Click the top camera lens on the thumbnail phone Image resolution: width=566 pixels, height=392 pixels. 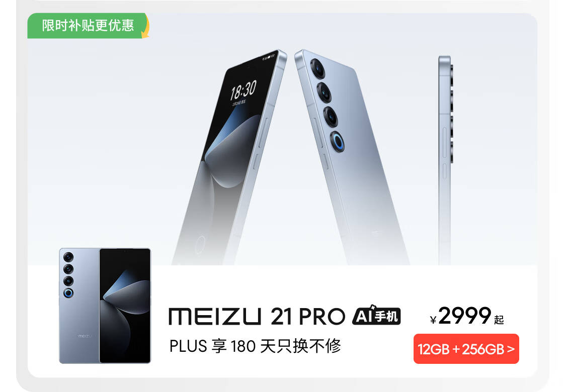(68, 257)
